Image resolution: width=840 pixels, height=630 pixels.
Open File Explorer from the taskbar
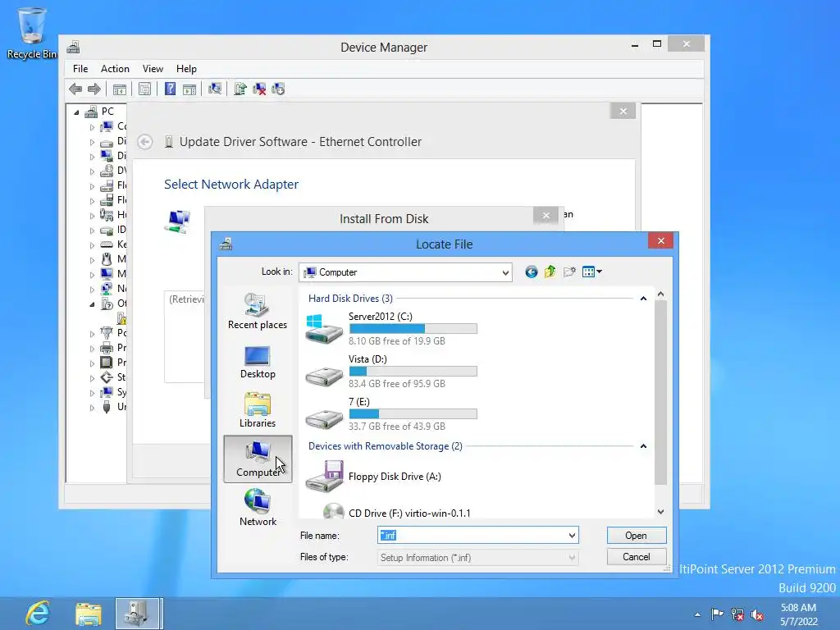pos(89,614)
